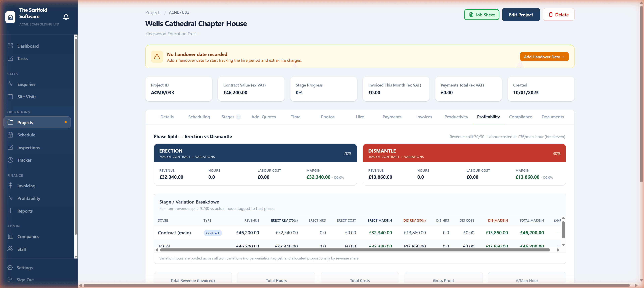Click the Tasks checkbox icon

(10, 58)
